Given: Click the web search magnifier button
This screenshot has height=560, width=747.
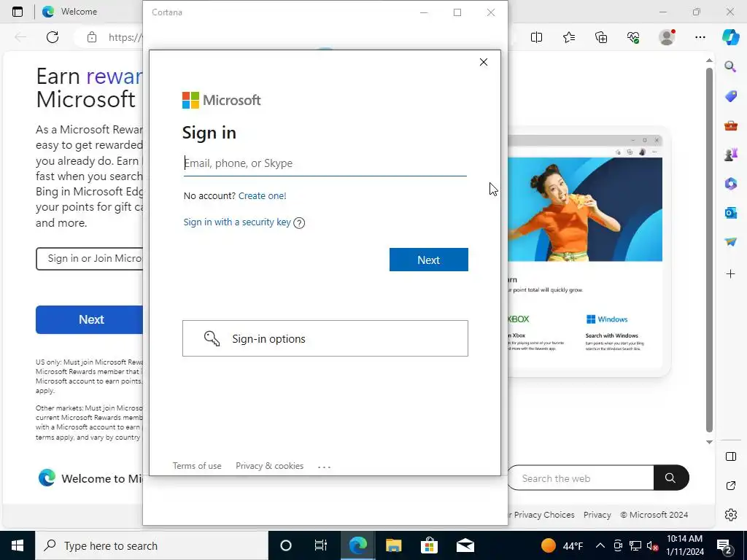Looking at the screenshot, I should pos(671,478).
